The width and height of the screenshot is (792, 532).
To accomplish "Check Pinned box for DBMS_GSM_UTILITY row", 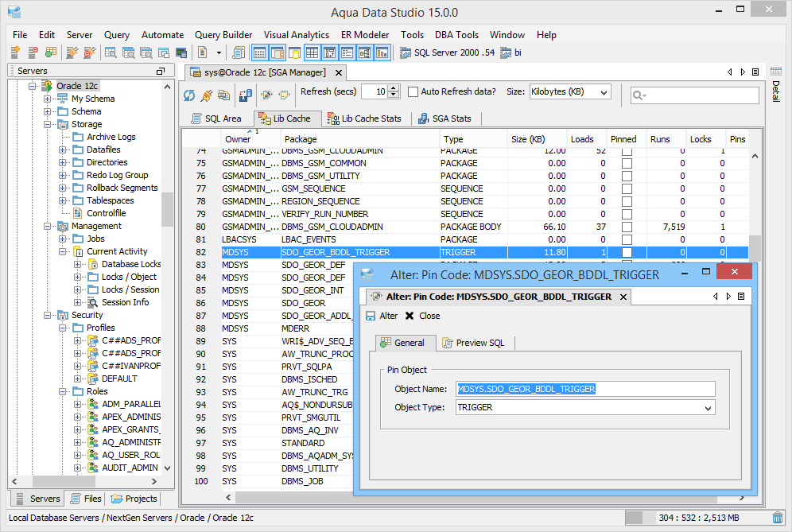I will tap(627, 176).
